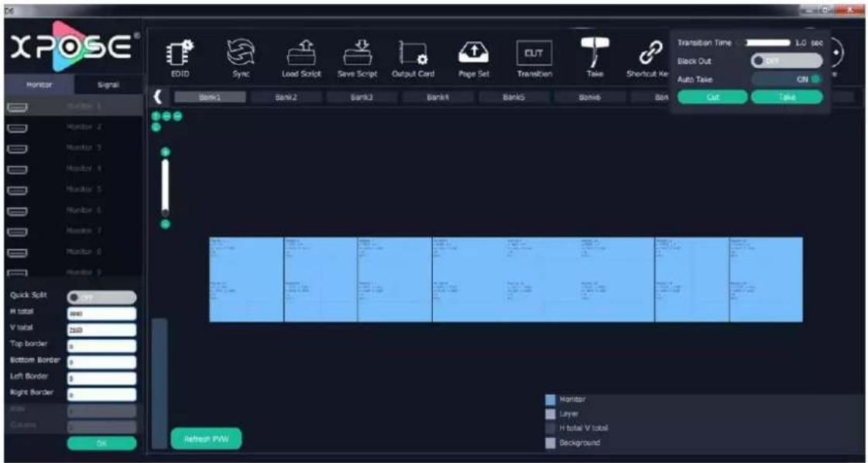
Task: Click the H total input field
Action: tap(101, 314)
